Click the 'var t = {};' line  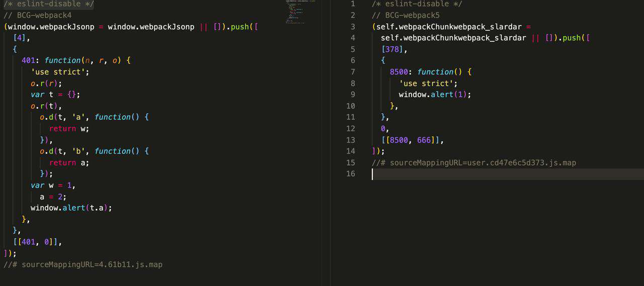[55, 95]
